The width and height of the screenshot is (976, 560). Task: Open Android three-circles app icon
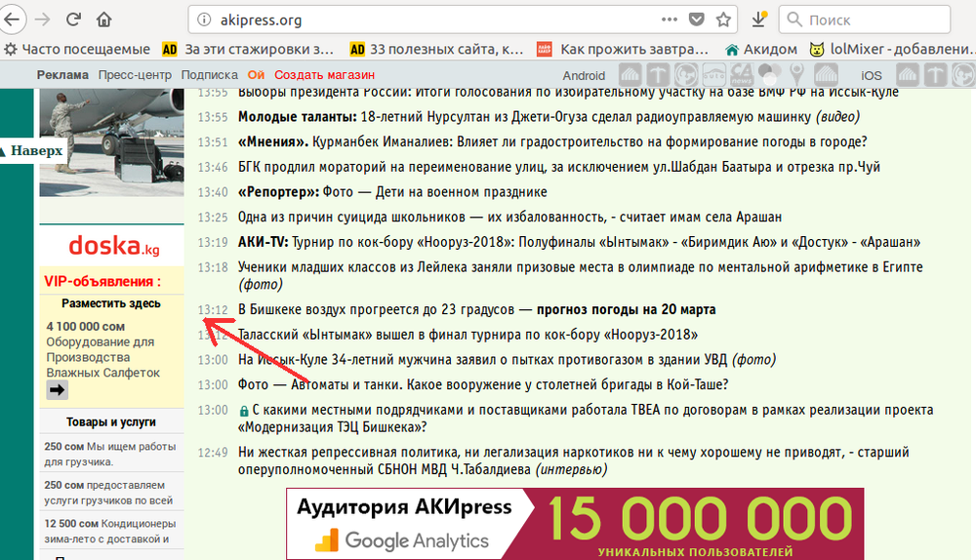(770, 75)
